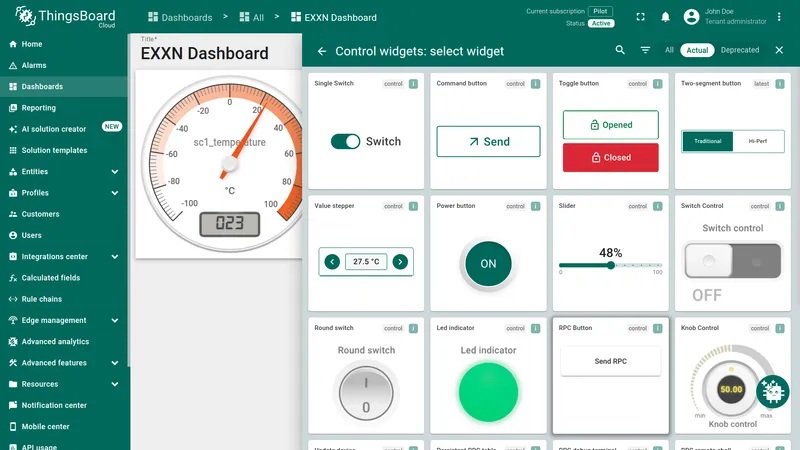The height and width of the screenshot is (450, 800).
Task: Open Mobile center in sidebar
Action: click(64, 427)
